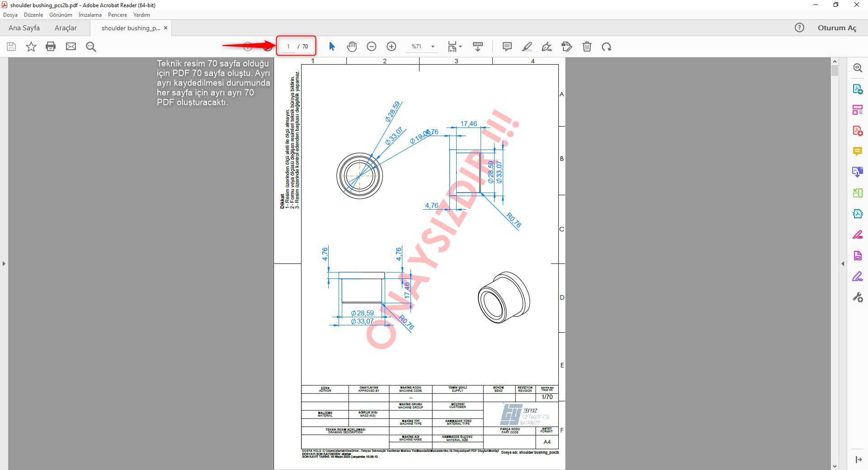
Task: Click the Oturum Aç sign-in button
Action: tap(837, 28)
